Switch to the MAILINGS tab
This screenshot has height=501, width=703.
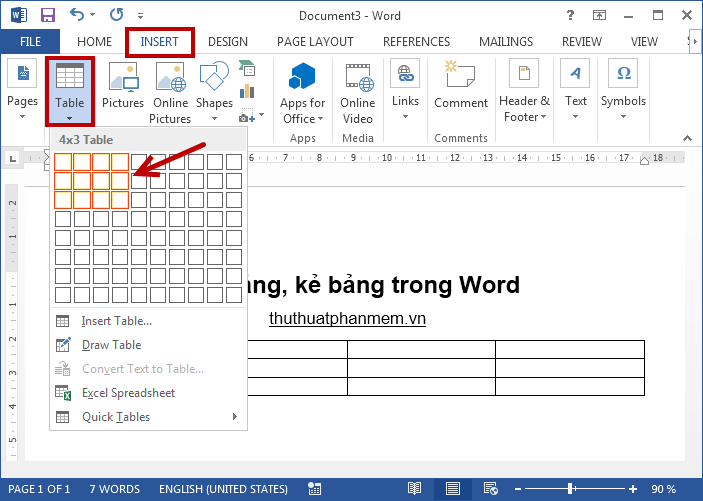click(x=506, y=42)
